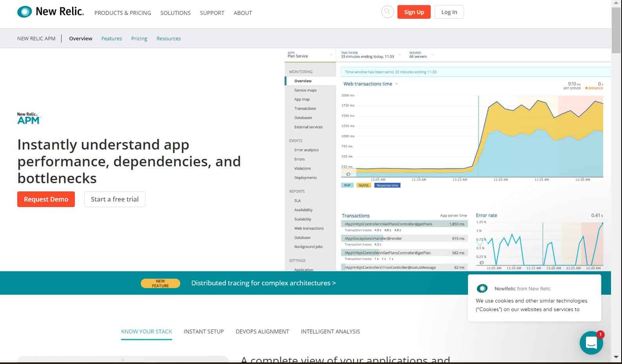The width and height of the screenshot is (622, 364).
Task: Click GetPlansController@getPlans transaction row
Action: point(404,224)
